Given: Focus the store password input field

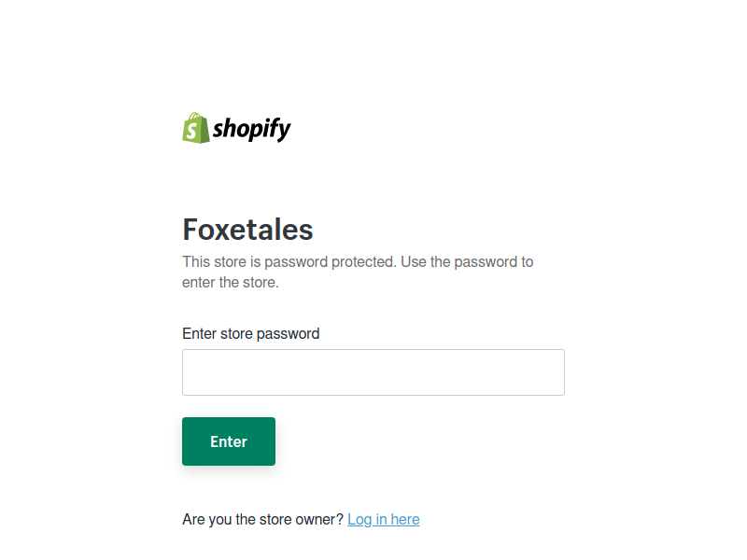Looking at the screenshot, I should (373, 372).
